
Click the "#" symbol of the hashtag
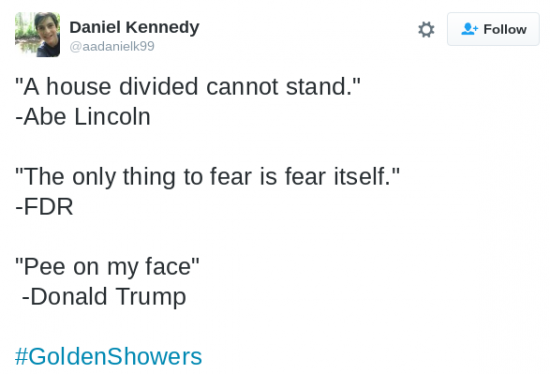coord(21,356)
